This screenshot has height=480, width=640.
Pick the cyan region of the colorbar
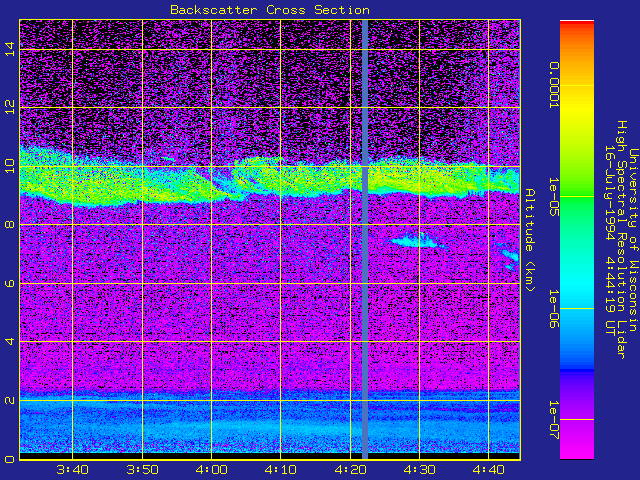click(577, 282)
